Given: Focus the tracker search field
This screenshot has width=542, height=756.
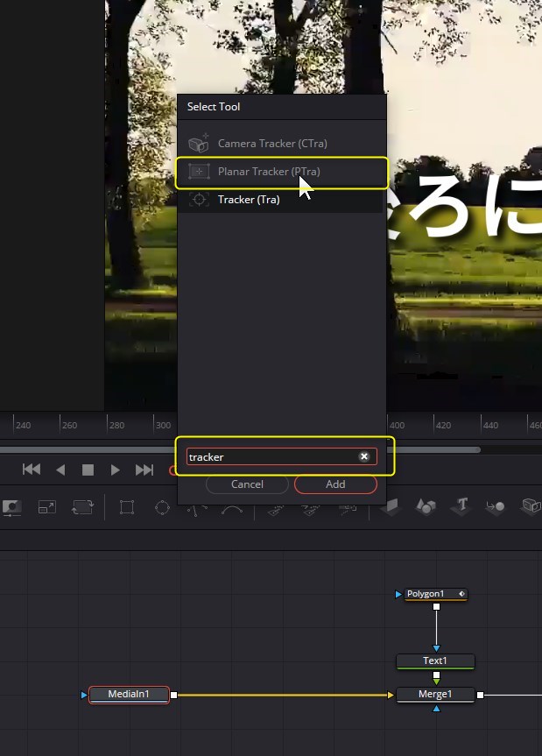Looking at the screenshot, I should (x=281, y=456).
